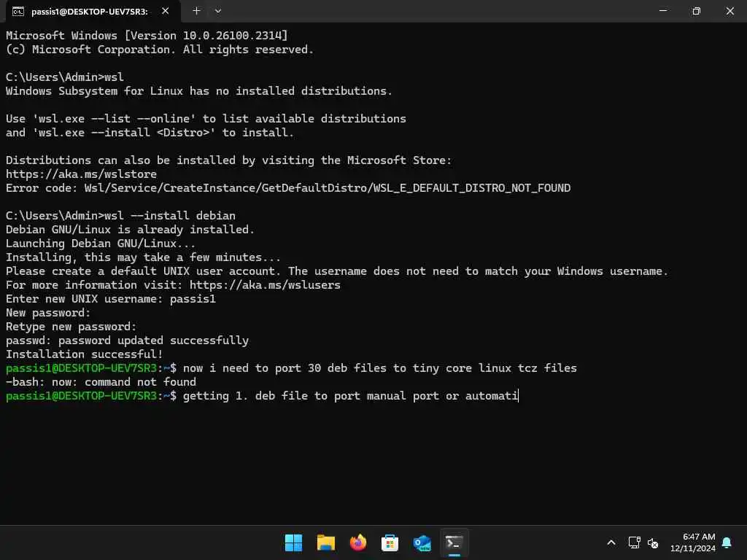747x560 pixels.
Task: Click the https://aka.ms/wslstore link
Action: [x=81, y=174]
